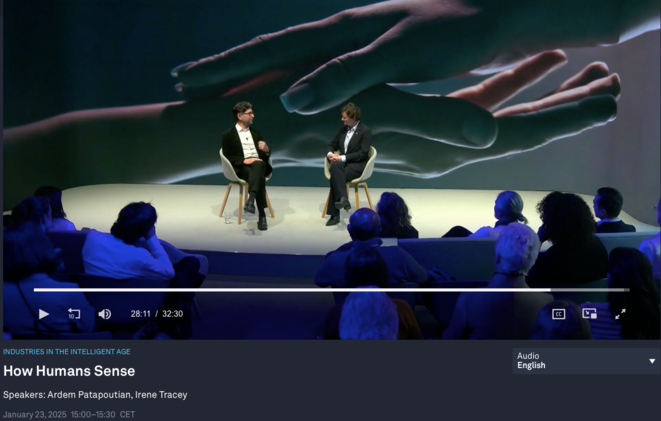Click the 32:30 total duration text
661x421 pixels.
tap(173, 314)
